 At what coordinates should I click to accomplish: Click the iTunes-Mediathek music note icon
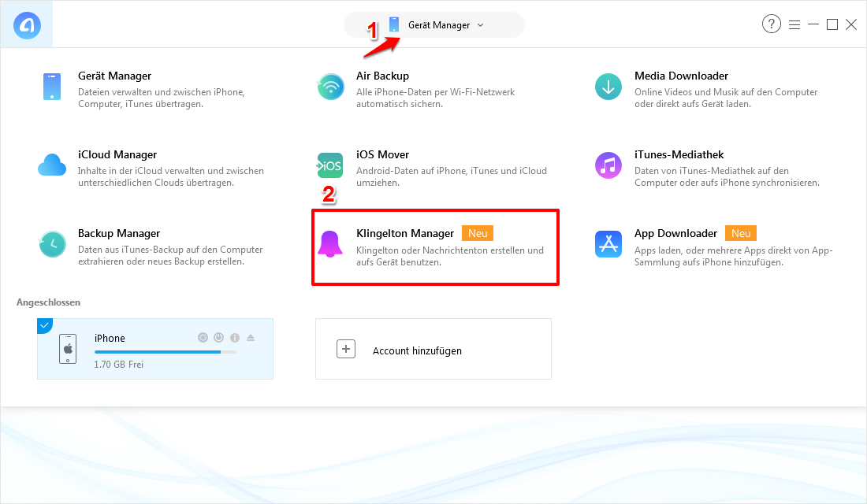point(608,165)
